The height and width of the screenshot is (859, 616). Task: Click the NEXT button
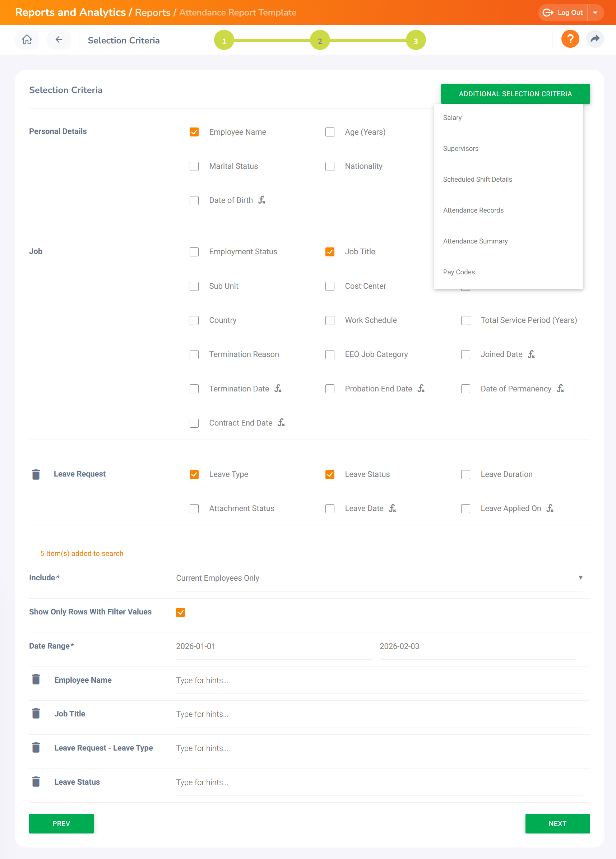(x=557, y=823)
